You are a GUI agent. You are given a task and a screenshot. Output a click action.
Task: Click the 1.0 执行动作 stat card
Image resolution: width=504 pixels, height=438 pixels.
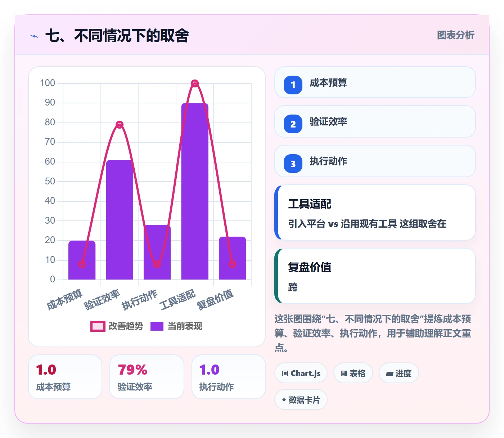[x=229, y=377]
